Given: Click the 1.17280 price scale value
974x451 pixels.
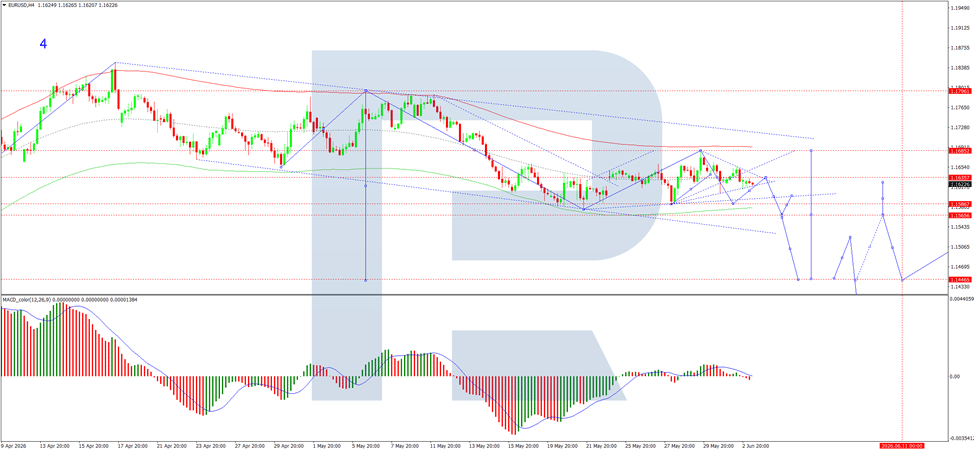Looking at the screenshot, I should 960,127.
